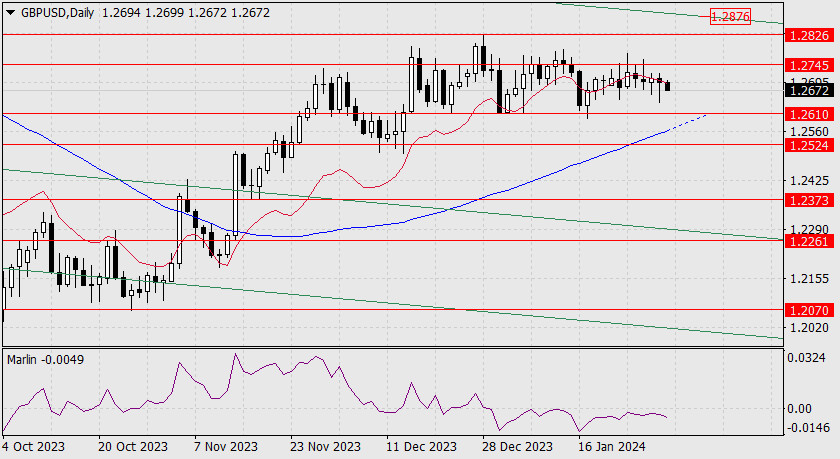Image resolution: width=840 pixels, height=459 pixels.
Task: Click the Marlin -0.0049 indicator label
Action: (x=46, y=360)
